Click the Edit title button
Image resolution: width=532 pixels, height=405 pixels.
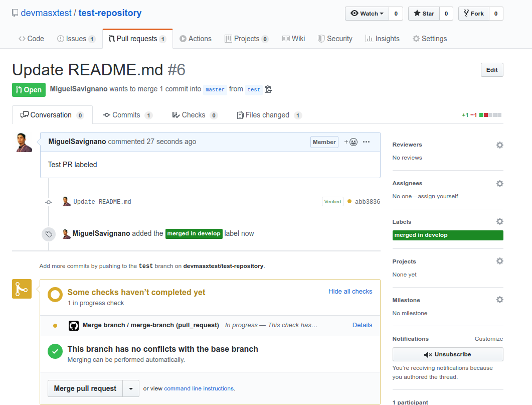492,70
